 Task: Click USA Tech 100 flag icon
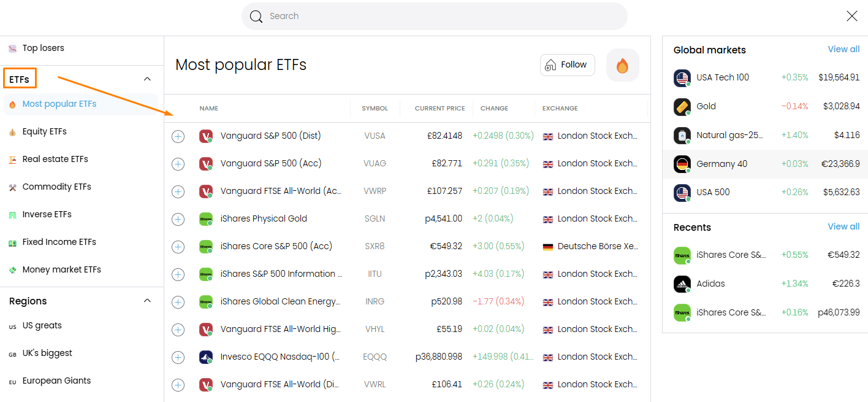(682, 78)
